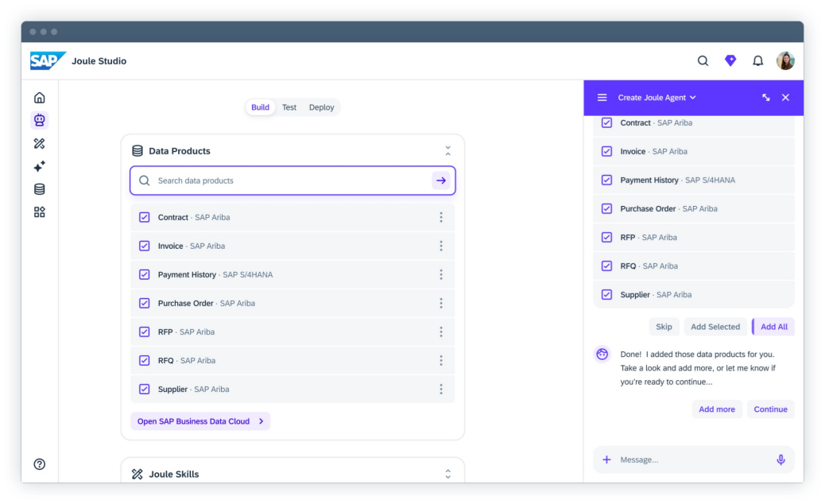Click the Continue button
The image size is (825, 504).
coord(770,409)
